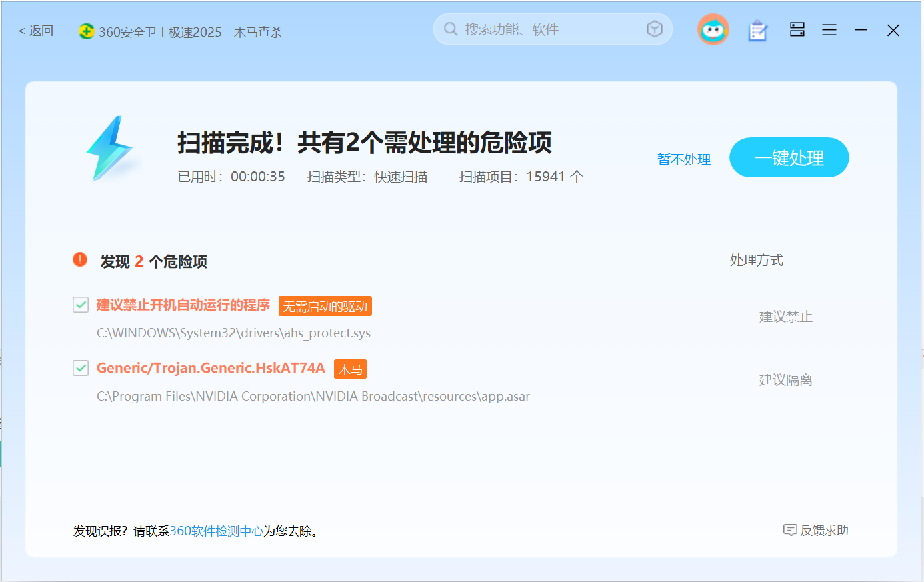
Task: Click the cube icon in search box
Action: (655, 29)
